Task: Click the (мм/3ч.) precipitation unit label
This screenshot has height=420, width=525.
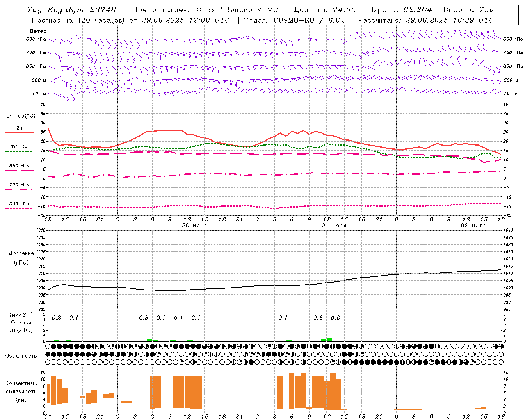Action: tap(21, 315)
